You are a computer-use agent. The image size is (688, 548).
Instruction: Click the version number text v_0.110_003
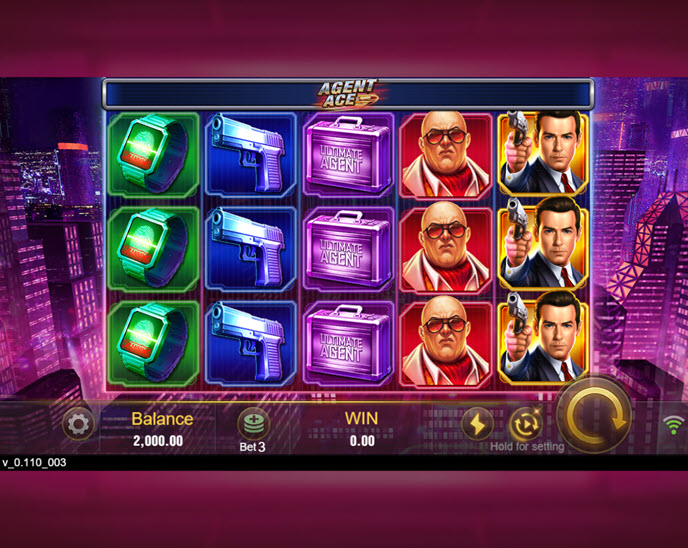pos(34,462)
